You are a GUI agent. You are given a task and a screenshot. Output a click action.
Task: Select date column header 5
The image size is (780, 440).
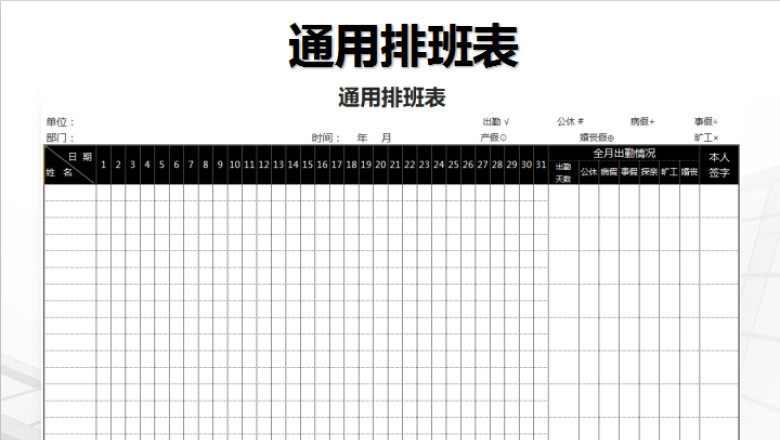pyautogui.click(x=162, y=165)
